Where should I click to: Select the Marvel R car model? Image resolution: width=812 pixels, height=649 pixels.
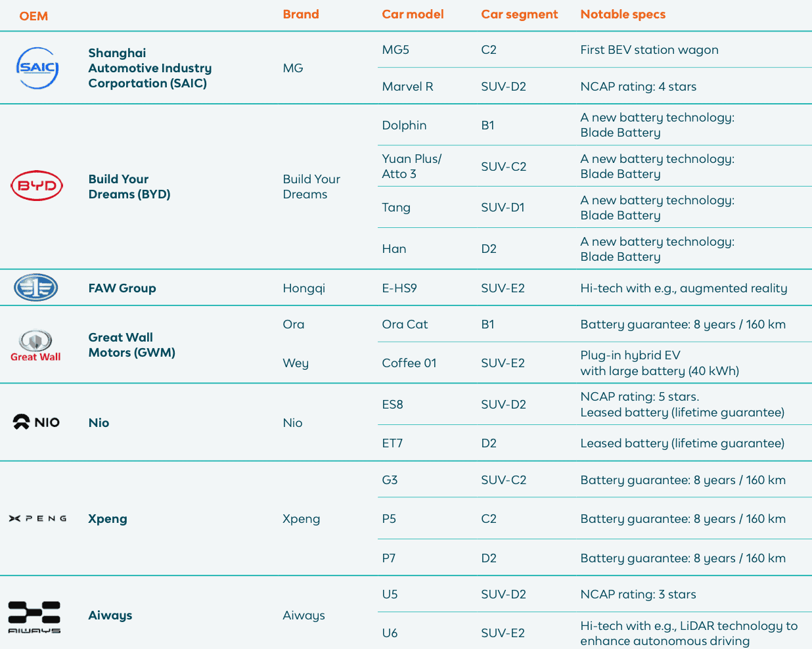(407, 87)
